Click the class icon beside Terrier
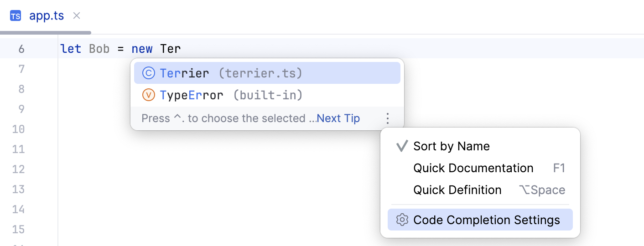Viewport: 644px width, 246px height. 148,73
